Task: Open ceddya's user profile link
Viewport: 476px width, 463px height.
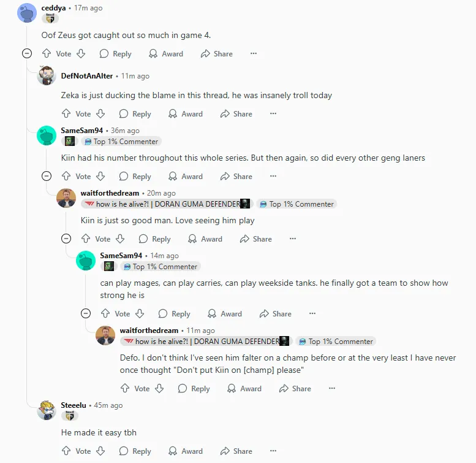Action: (x=53, y=8)
